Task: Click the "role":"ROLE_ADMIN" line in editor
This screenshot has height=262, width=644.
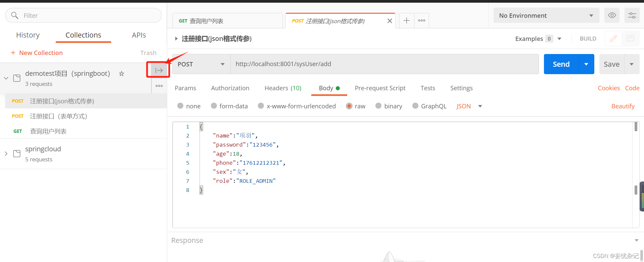Action: click(244, 181)
